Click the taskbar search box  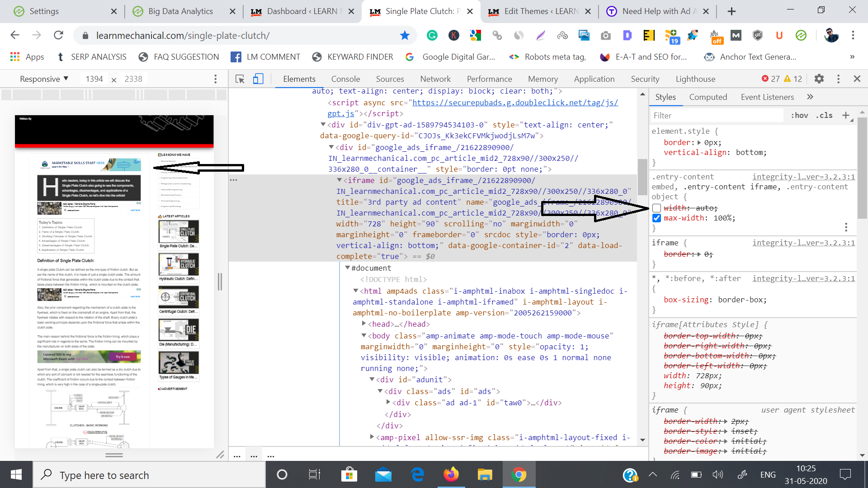[x=149, y=475]
